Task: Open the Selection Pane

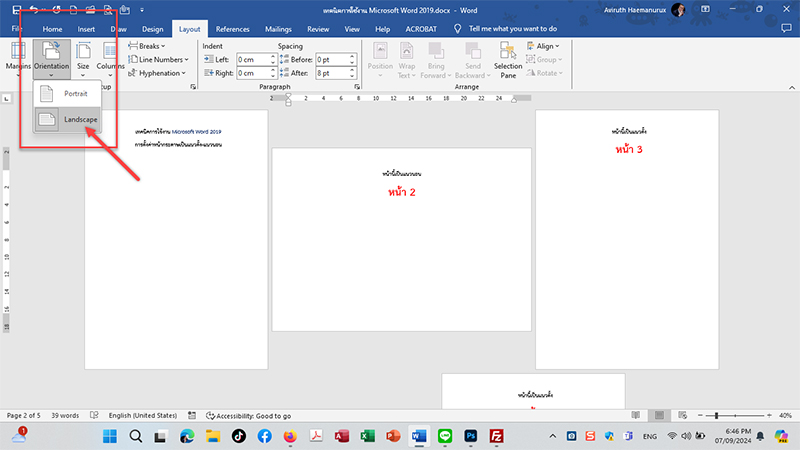Action: pyautogui.click(x=508, y=58)
